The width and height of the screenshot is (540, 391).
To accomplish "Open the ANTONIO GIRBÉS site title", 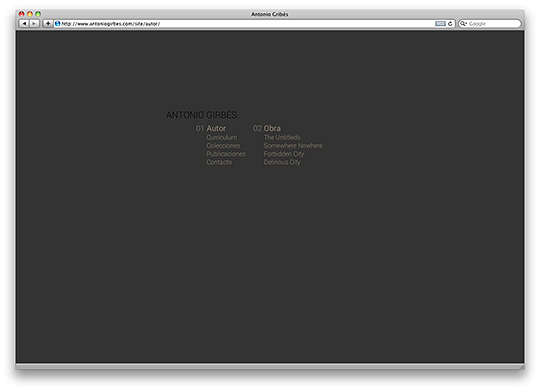I will pos(201,115).
